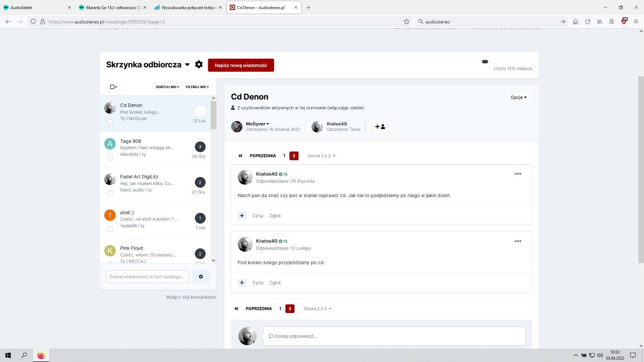Click McGyver avatar thumbnail
The height and width of the screenshot is (362, 644).
(237, 127)
